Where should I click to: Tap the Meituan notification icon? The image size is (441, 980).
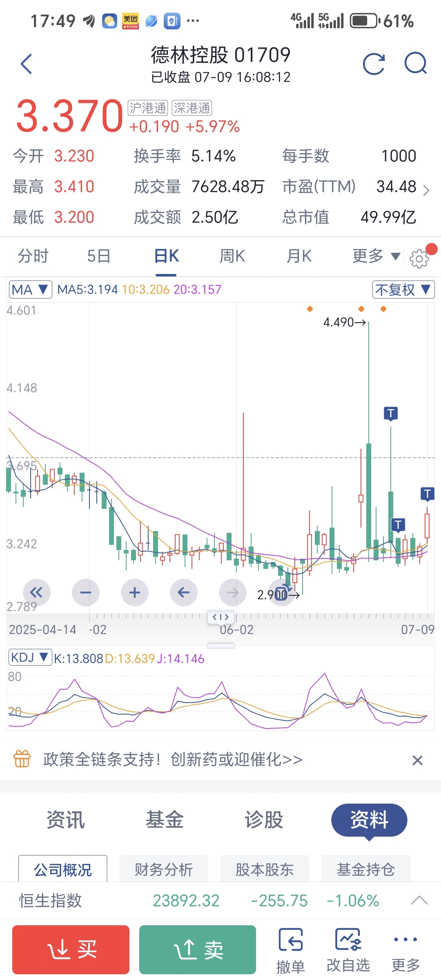point(131,21)
